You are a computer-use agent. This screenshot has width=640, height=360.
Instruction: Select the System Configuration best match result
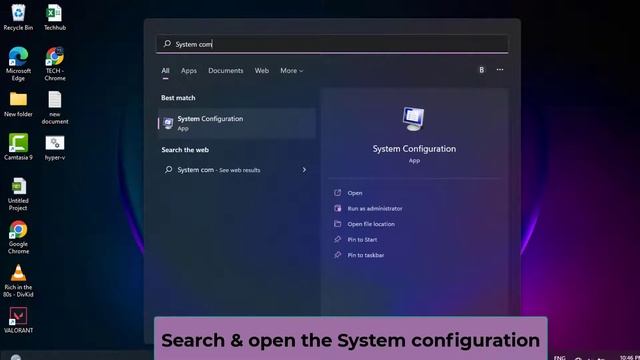click(237, 123)
